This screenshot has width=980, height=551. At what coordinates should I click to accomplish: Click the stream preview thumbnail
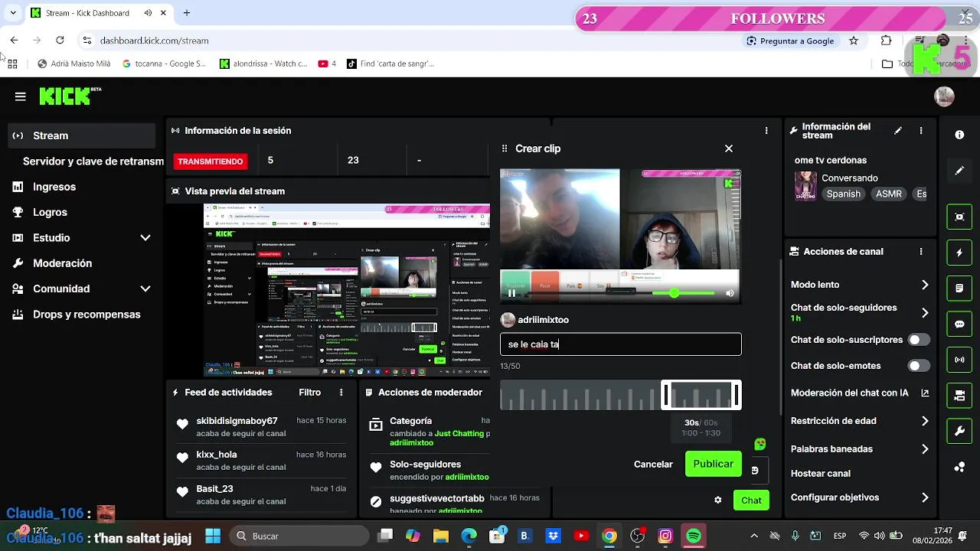[x=347, y=290]
